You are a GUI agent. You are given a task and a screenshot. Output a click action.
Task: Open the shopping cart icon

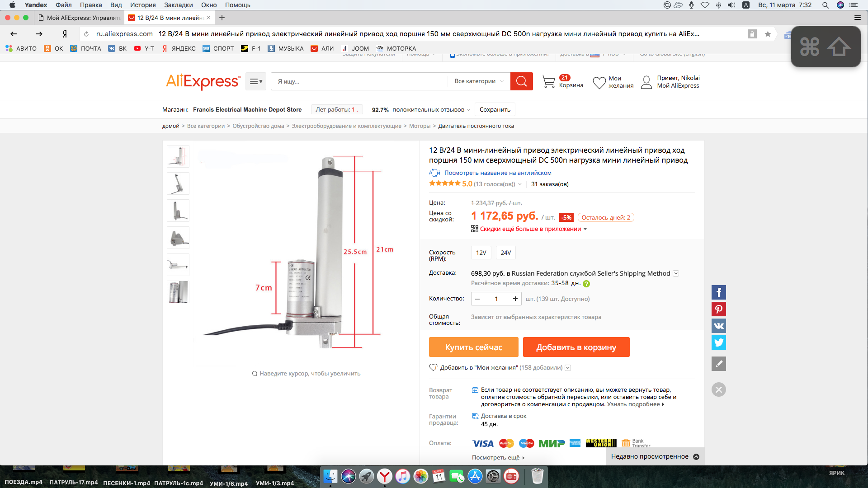click(x=548, y=82)
